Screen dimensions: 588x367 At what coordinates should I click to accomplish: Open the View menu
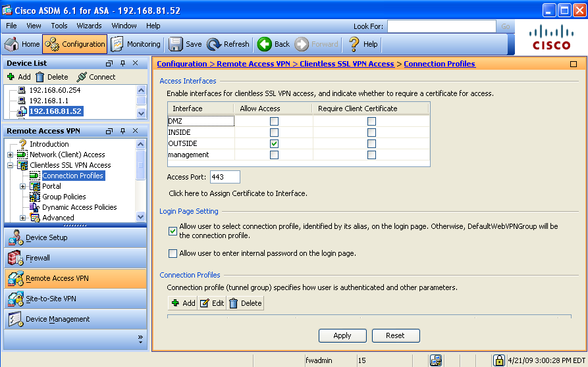pos(34,26)
